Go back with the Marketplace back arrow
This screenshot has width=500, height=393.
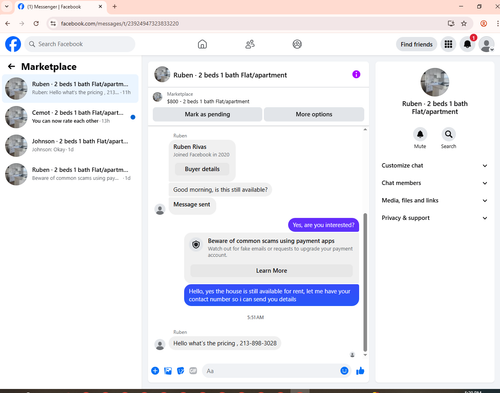click(11, 66)
